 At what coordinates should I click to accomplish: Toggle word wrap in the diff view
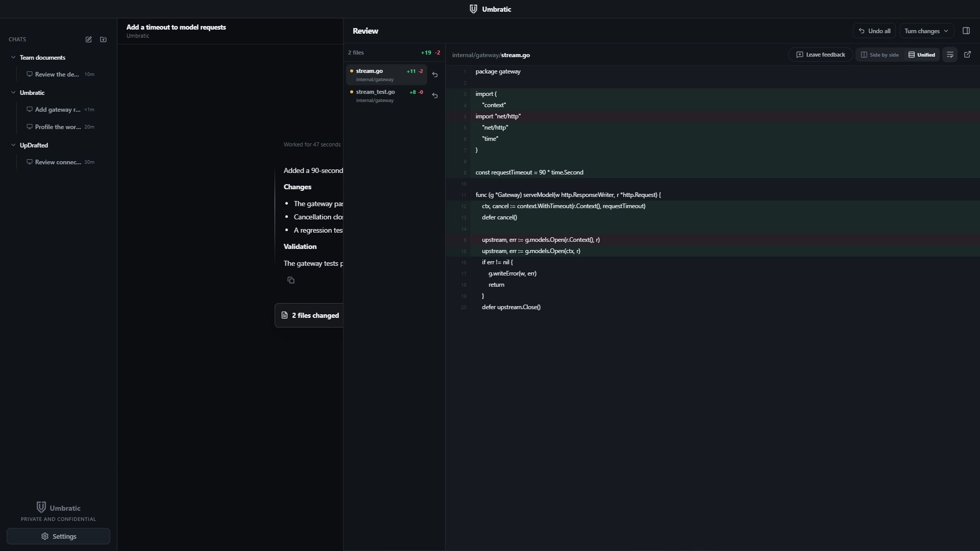click(950, 55)
